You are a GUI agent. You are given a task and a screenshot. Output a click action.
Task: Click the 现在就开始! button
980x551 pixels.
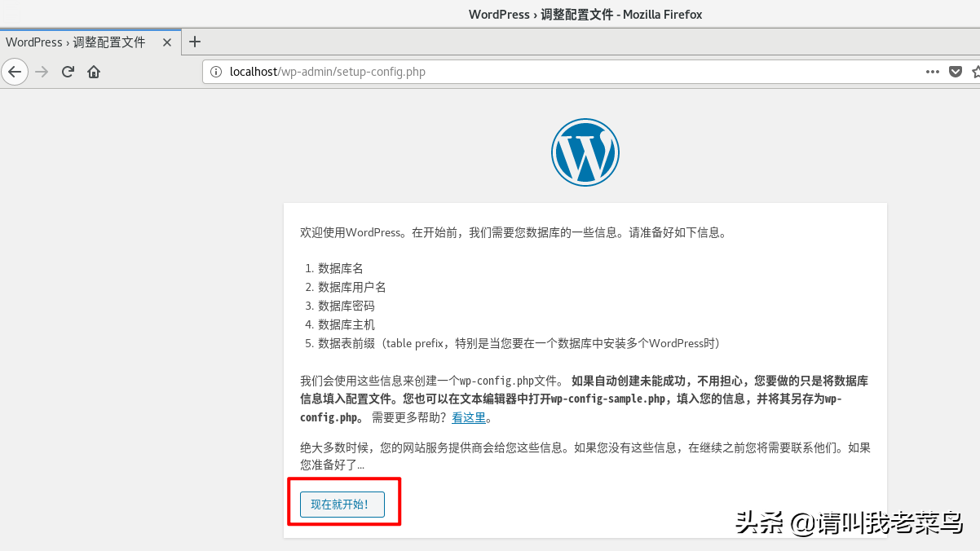click(342, 505)
